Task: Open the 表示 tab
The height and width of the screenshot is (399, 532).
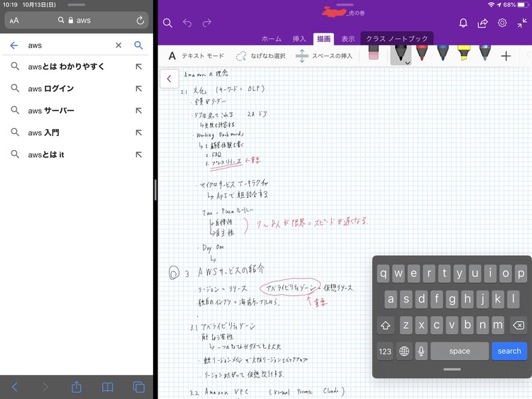Action: coord(348,39)
